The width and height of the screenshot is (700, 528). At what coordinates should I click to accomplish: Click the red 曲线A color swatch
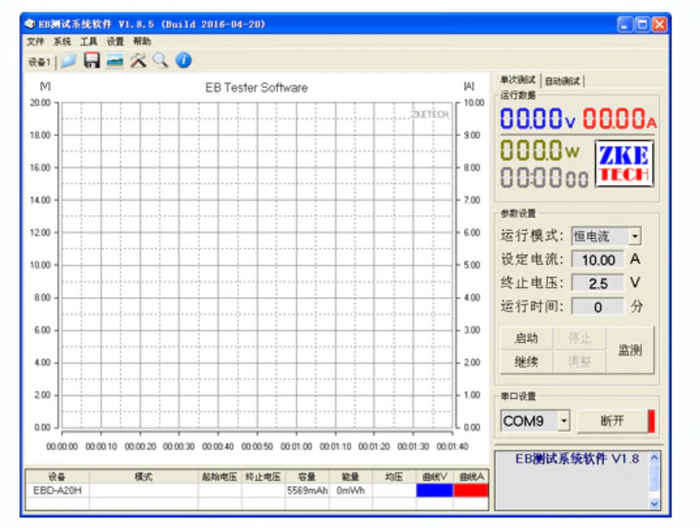point(471,491)
